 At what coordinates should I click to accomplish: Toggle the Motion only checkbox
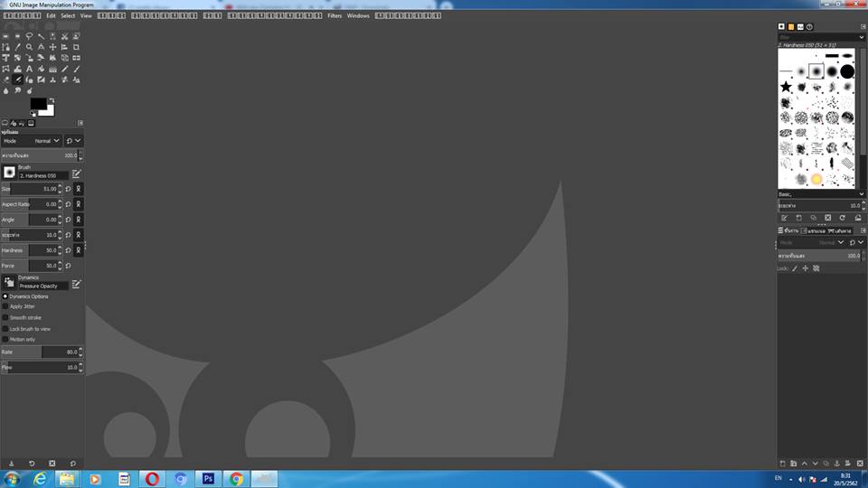pyautogui.click(x=5, y=339)
